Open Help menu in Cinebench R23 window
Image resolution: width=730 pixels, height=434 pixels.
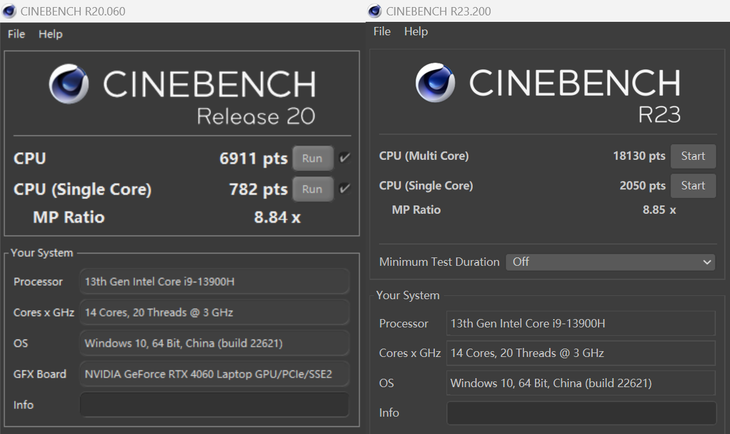(416, 31)
